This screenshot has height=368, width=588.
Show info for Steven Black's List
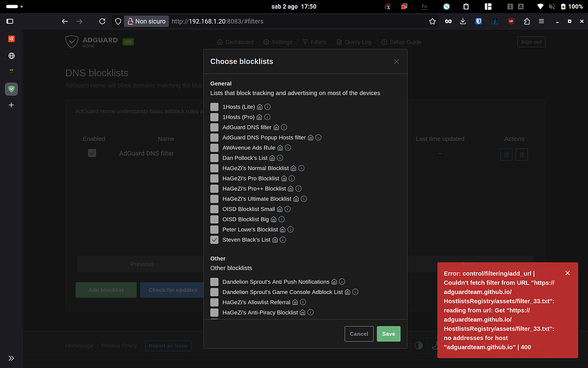[283, 240]
